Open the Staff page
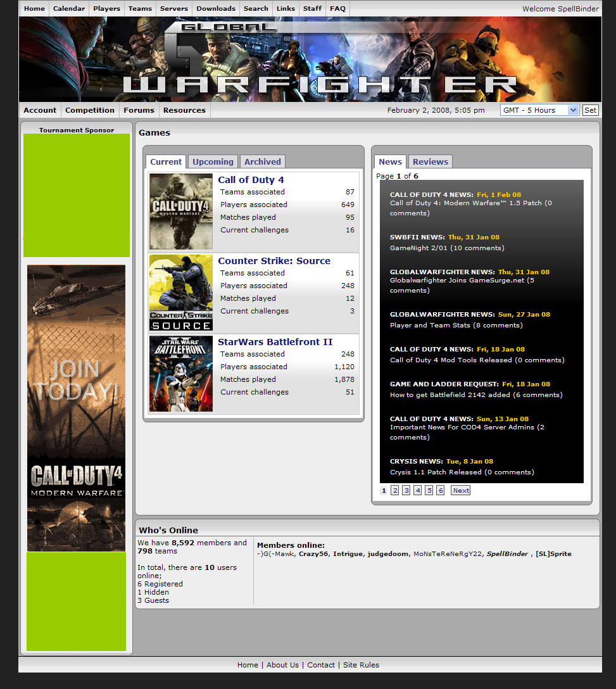Screen dimensions: 616x689 312,8
